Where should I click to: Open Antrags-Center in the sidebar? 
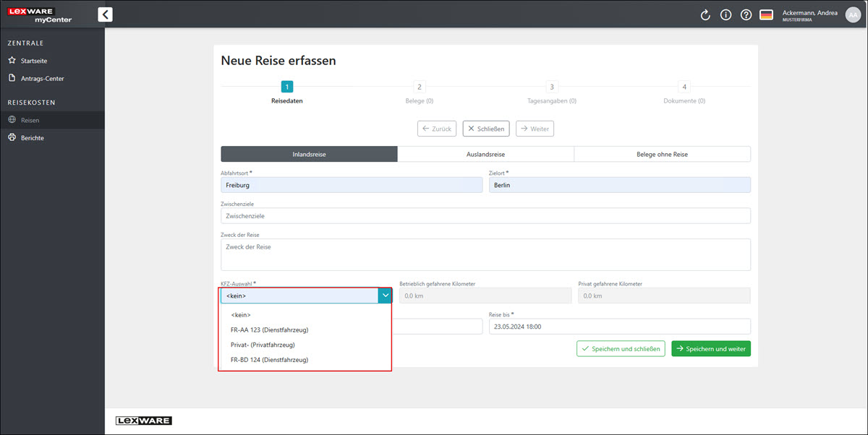tap(47, 78)
